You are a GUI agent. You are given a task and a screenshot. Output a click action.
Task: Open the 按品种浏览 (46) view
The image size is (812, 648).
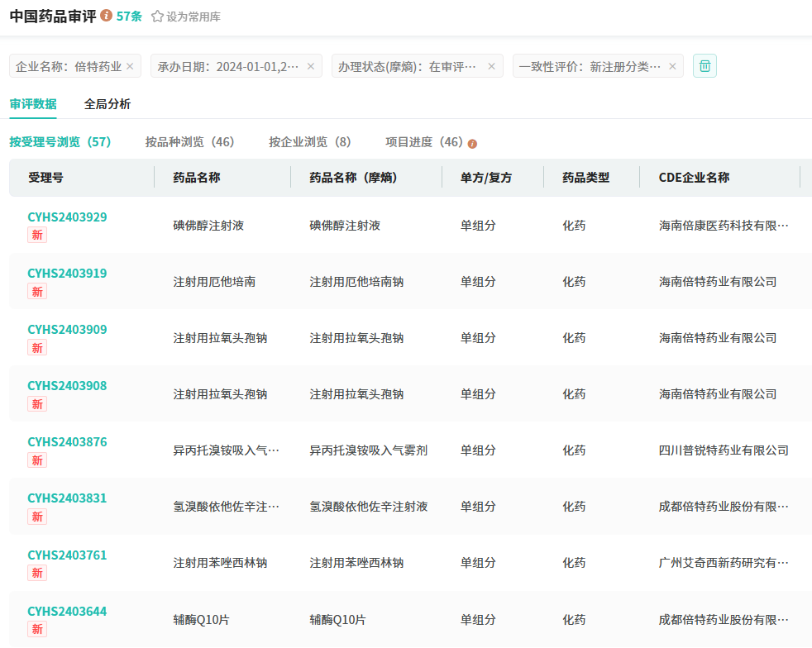coord(190,142)
